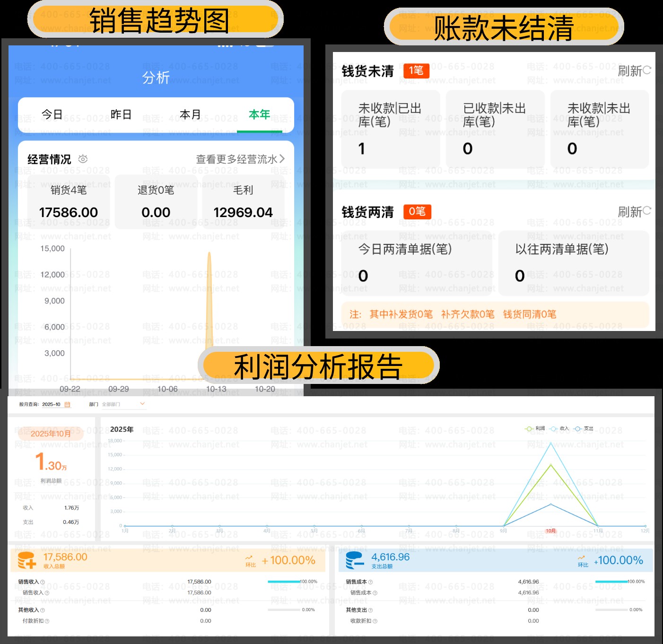Screen dimensions: 663x644
Task: Click the blue coins-minus icon beside 支出总额
Action: click(355, 560)
